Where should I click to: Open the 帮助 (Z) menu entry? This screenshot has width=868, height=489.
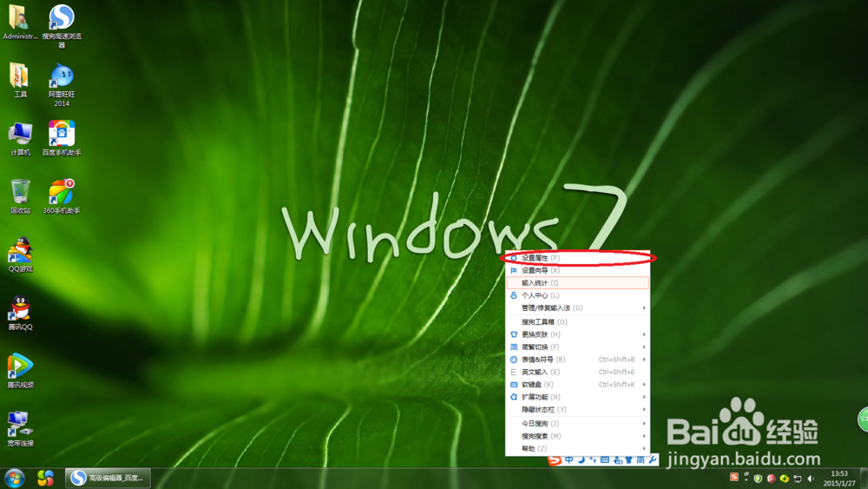pyautogui.click(x=578, y=448)
